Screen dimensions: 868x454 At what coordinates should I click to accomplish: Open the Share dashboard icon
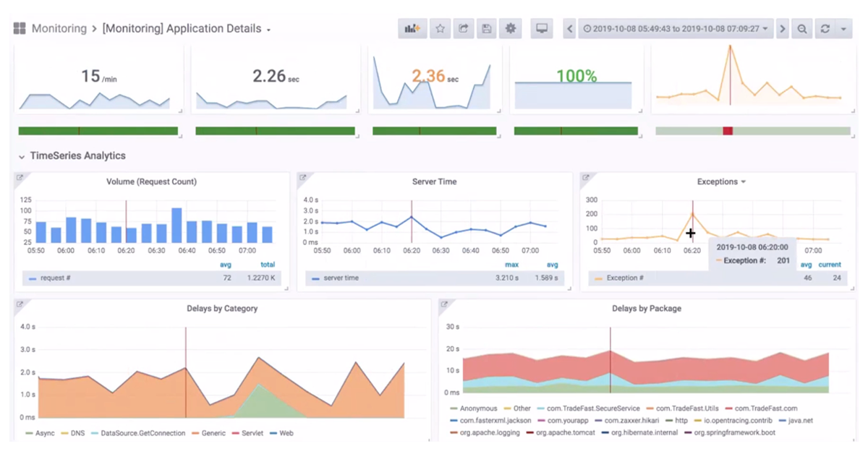pos(463,29)
